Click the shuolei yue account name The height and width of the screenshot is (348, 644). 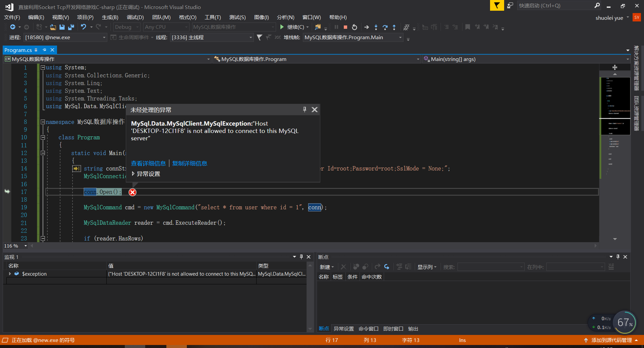(609, 18)
